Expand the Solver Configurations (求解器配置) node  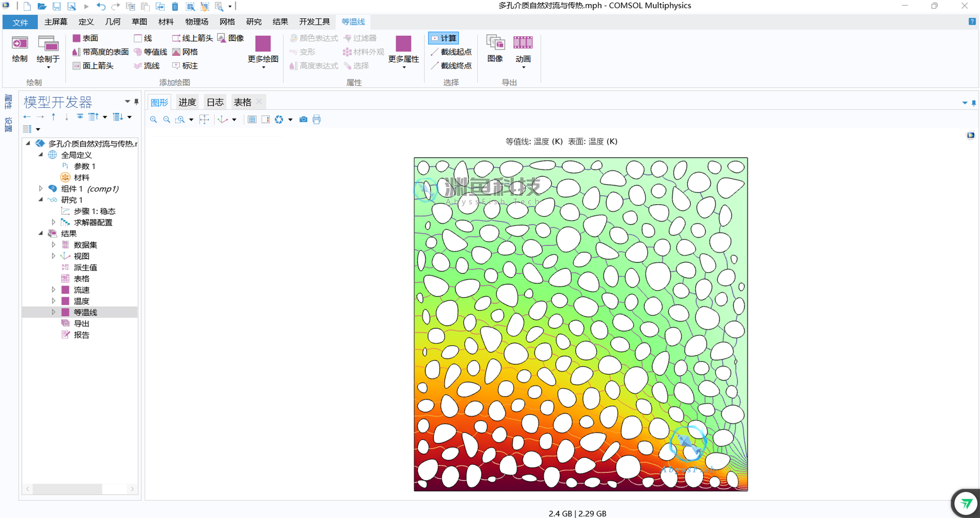pyautogui.click(x=53, y=222)
